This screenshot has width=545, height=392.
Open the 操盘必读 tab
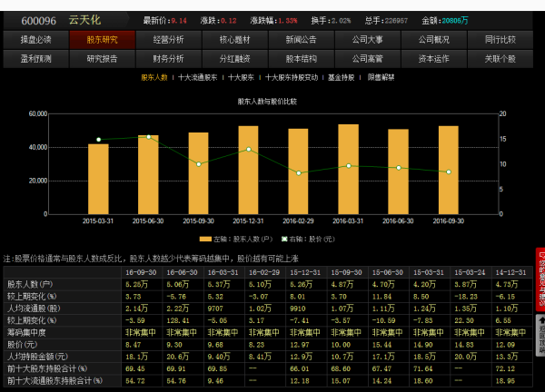click(x=35, y=40)
